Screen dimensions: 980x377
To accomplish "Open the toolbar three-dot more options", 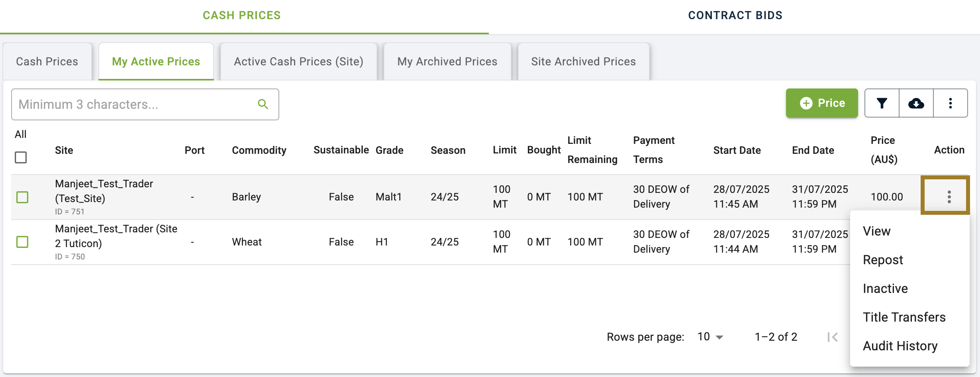I will pos(951,103).
